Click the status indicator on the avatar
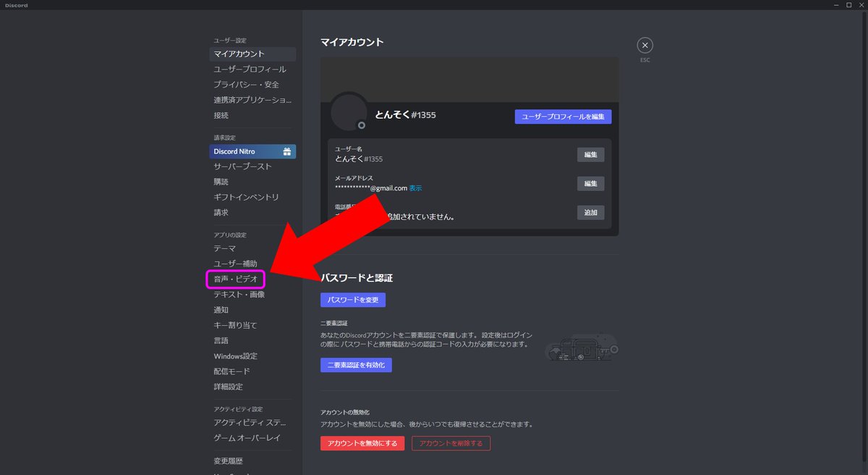Viewport: 868px width, 475px height. (x=362, y=125)
